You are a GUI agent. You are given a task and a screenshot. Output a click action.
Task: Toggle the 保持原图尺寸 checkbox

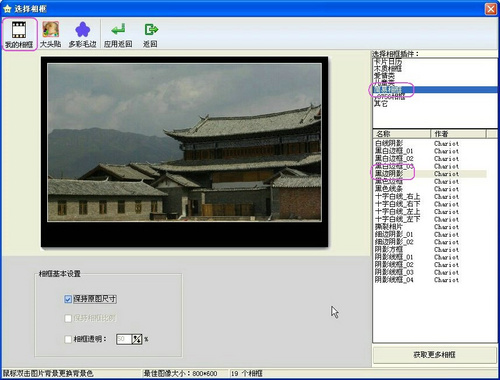(x=68, y=299)
